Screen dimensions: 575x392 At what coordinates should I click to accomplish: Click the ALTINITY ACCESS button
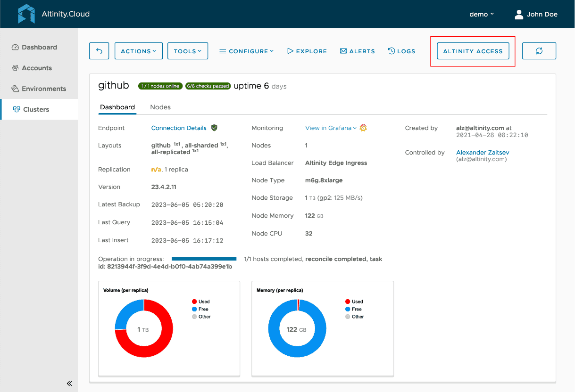473,51
